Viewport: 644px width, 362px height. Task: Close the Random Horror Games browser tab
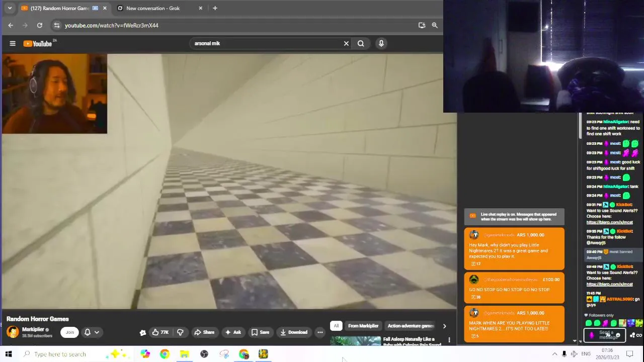(x=105, y=8)
